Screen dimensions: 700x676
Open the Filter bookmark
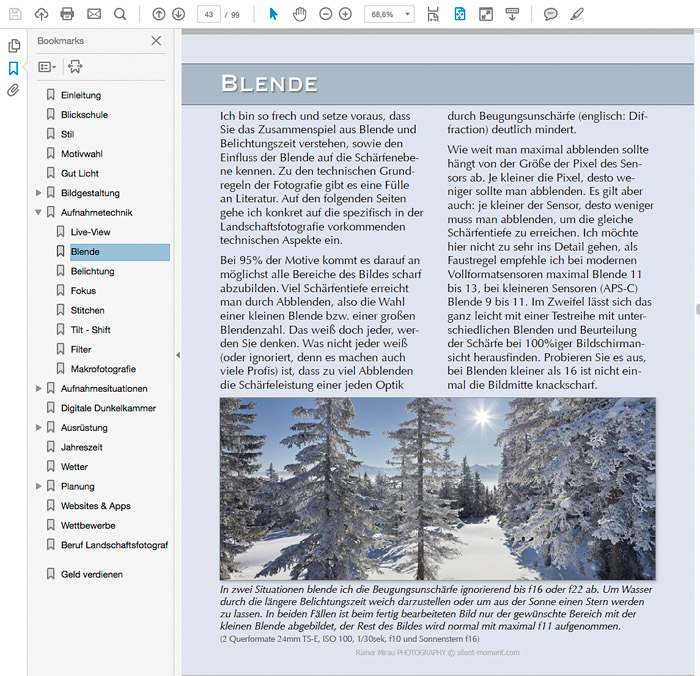pyautogui.click(x=81, y=350)
